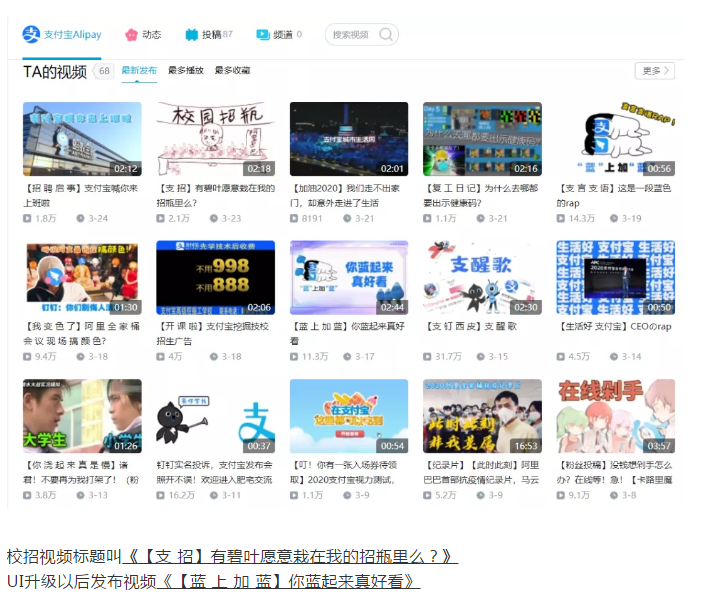This screenshot has width=706, height=594.
Task: Open title 【你洗起来真是饿】
Action: 81,472
